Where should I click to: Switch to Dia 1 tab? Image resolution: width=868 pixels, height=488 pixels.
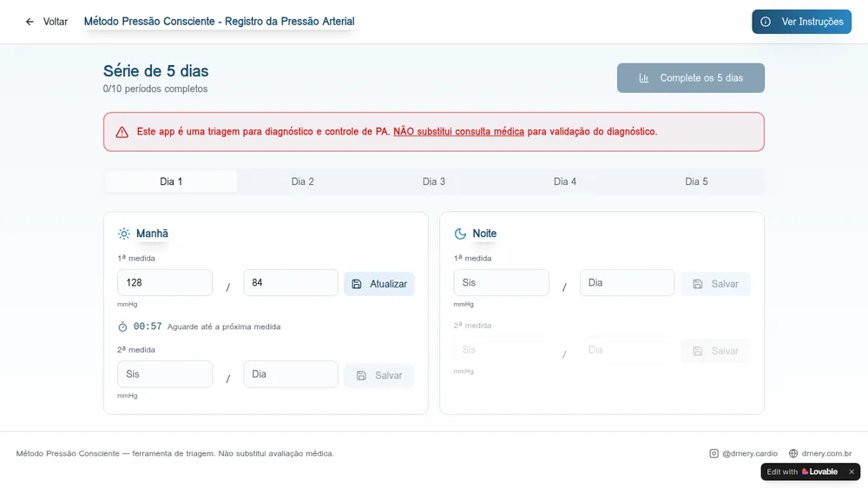[171, 181]
